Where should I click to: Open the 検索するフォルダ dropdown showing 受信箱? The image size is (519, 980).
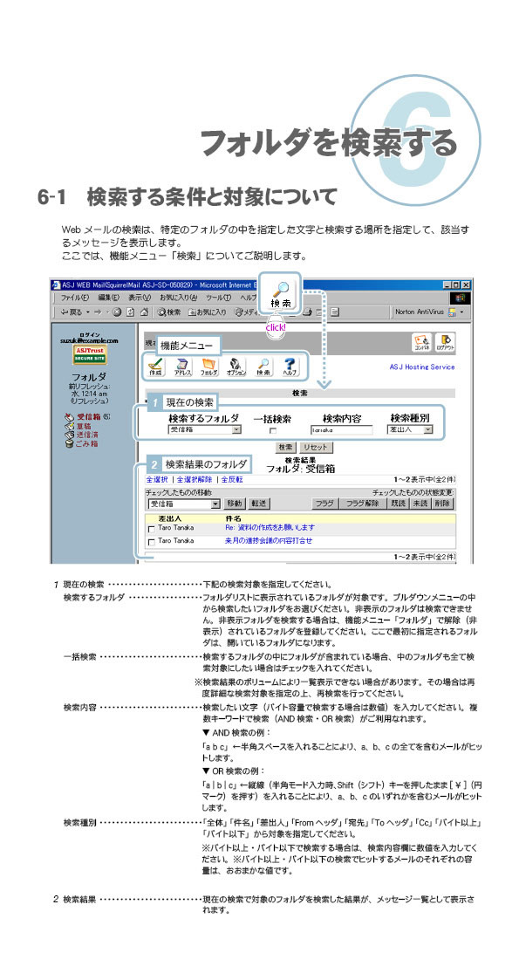click(204, 430)
